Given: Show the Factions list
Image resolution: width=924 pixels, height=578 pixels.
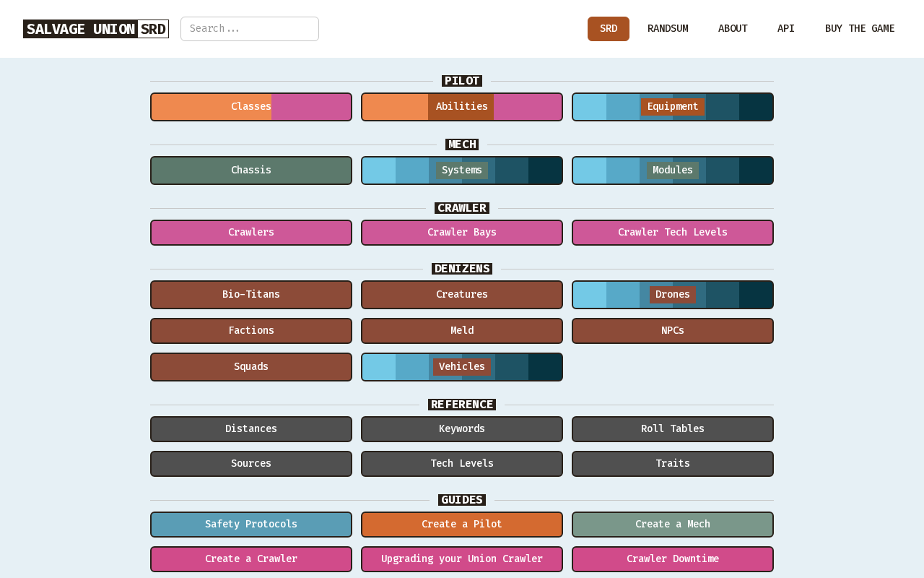Looking at the screenshot, I should coord(251,331).
